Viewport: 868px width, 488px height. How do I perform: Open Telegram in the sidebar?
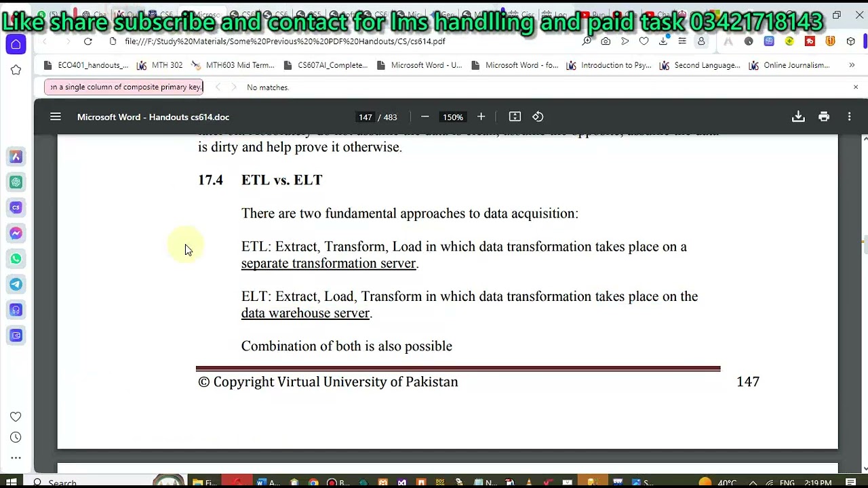pos(16,285)
